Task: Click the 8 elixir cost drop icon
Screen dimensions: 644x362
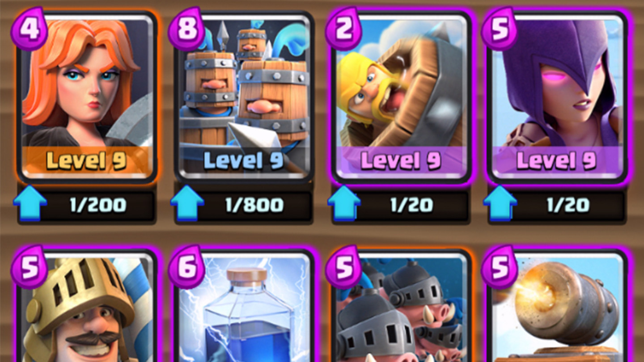Action: tap(186, 28)
